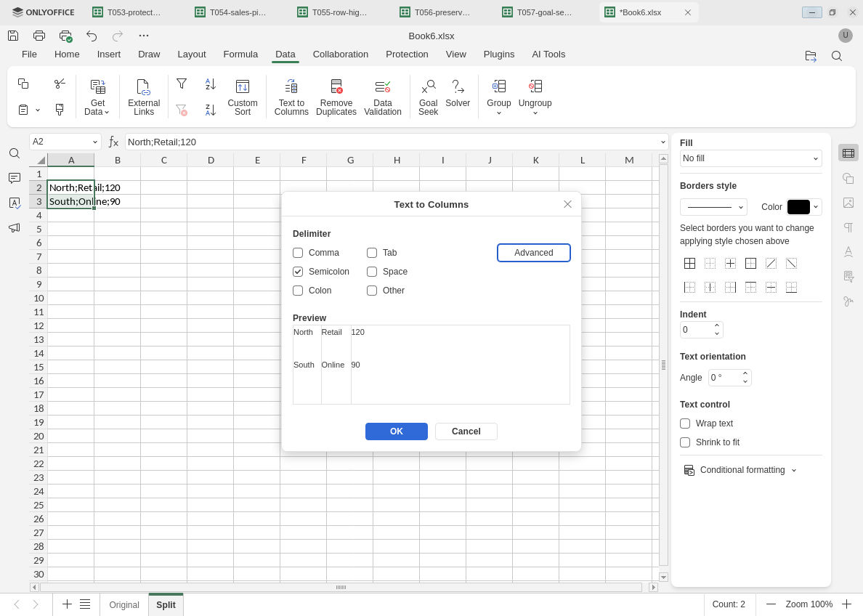Apply outside borders icon
The height and width of the screenshot is (616, 863).
750,263
